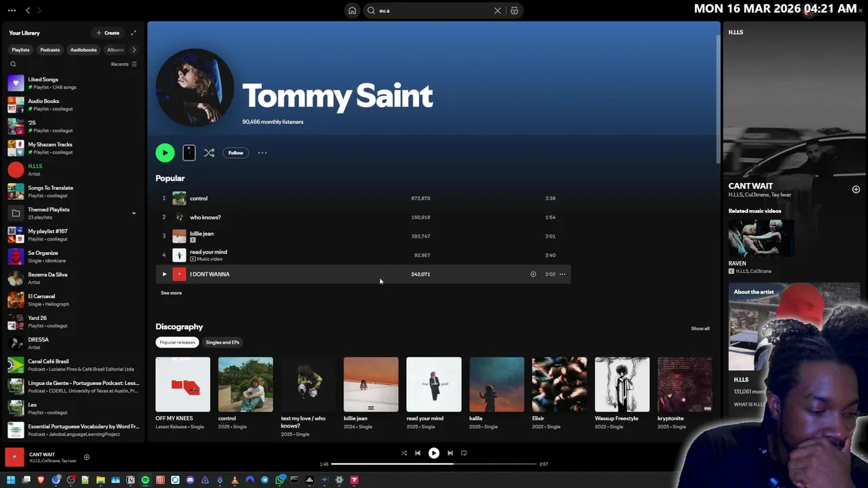The image size is (868, 488).
Task: Open 'billie jean' single cover
Action: click(371, 384)
